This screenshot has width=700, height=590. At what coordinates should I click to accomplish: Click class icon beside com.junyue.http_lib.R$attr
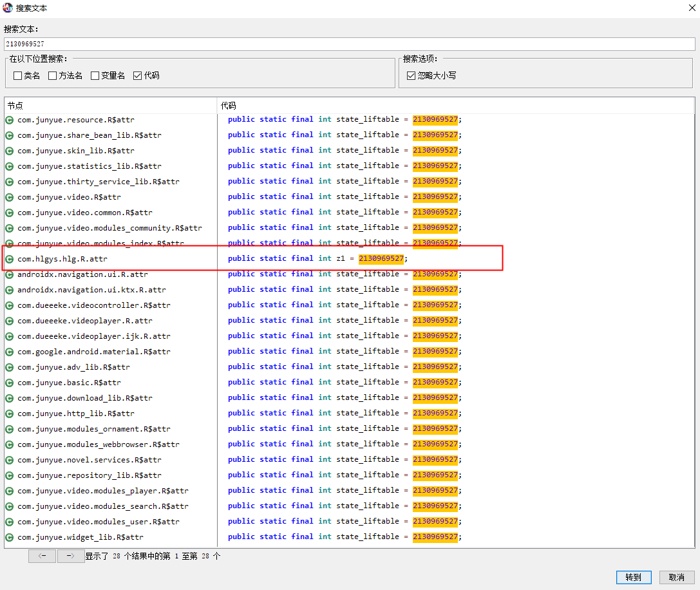10,414
